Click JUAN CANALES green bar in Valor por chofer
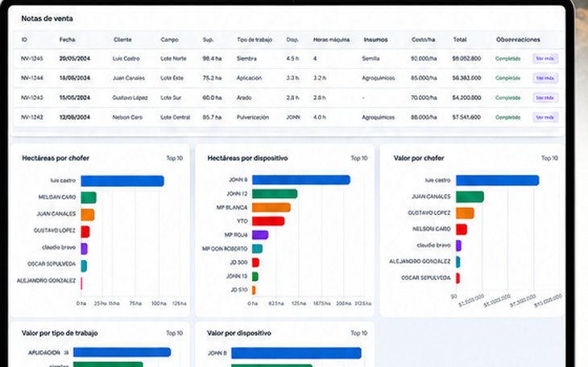This screenshot has width=588, height=367. (x=470, y=196)
